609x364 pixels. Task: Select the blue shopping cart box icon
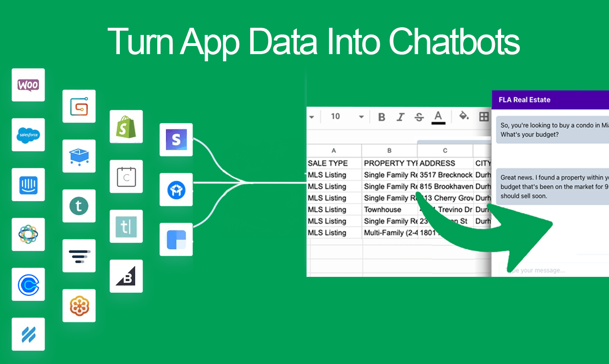point(79,156)
